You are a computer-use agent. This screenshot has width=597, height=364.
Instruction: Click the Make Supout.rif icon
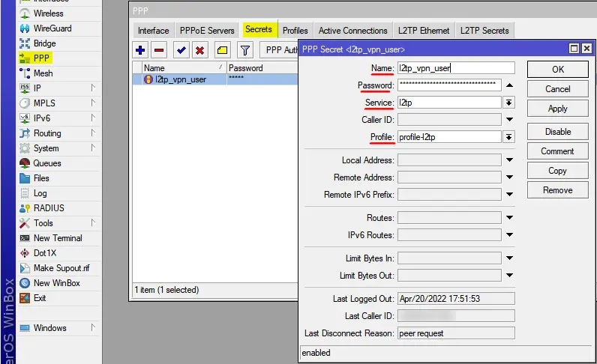point(25,268)
